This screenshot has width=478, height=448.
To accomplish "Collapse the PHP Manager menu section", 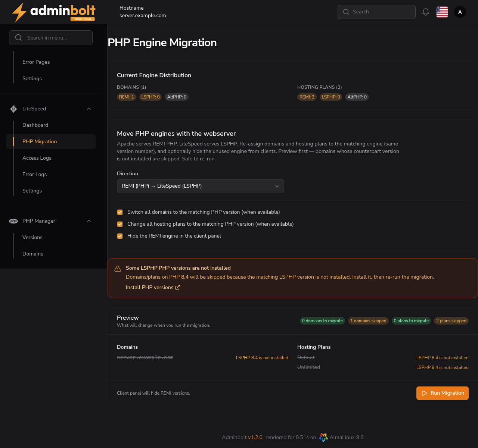I will [89, 221].
